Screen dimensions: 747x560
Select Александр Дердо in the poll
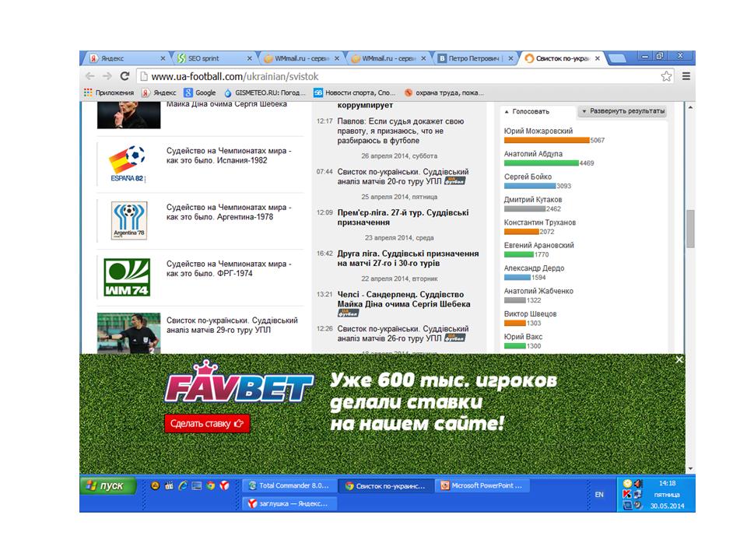pos(534,268)
